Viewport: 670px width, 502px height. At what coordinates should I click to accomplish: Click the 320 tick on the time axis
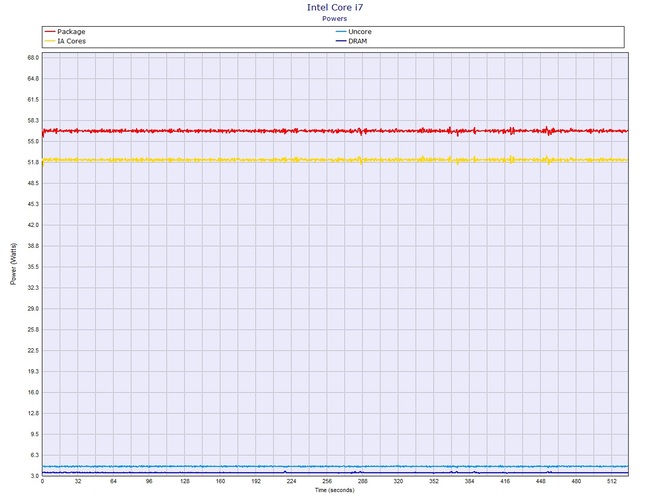tap(398, 481)
